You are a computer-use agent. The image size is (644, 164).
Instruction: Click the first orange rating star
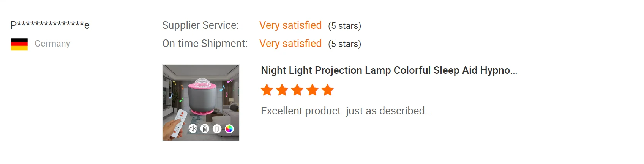[x=267, y=90]
